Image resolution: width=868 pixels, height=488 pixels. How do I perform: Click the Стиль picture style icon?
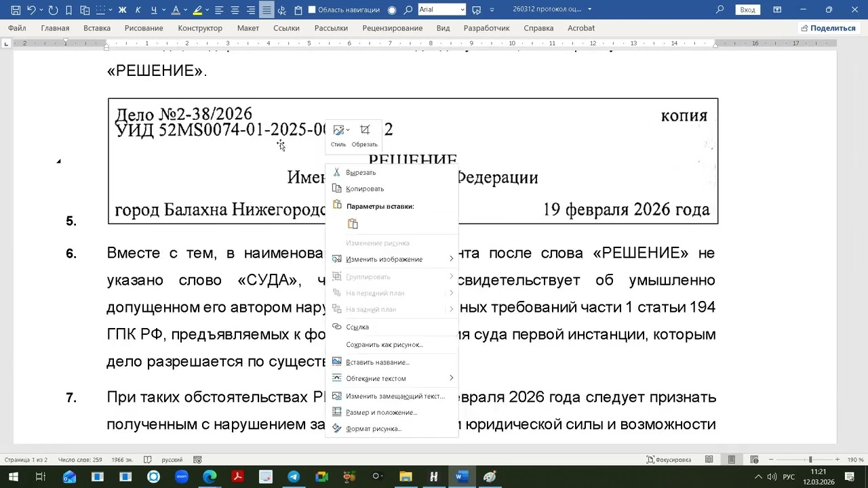pos(338,135)
